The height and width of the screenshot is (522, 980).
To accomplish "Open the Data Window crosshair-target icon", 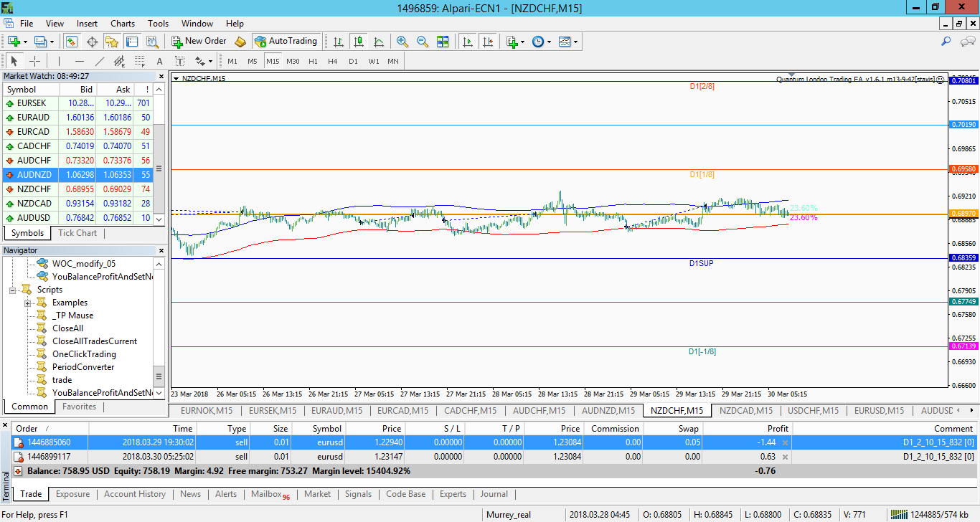I will coord(92,42).
